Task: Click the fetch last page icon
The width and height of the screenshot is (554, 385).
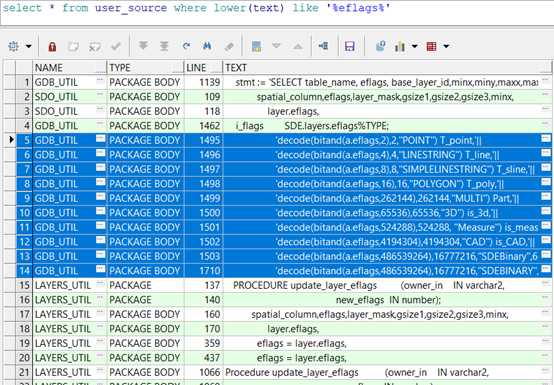Action: 164,46
